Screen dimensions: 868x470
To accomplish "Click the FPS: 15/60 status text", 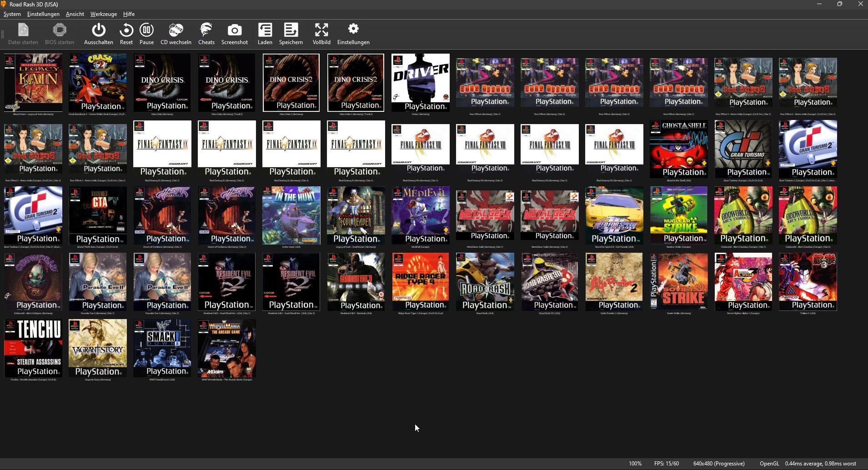I will coord(667,464).
